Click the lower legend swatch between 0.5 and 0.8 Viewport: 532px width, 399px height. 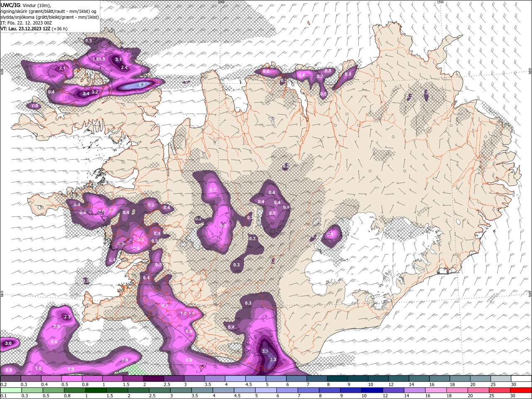[x=53, y=390]
